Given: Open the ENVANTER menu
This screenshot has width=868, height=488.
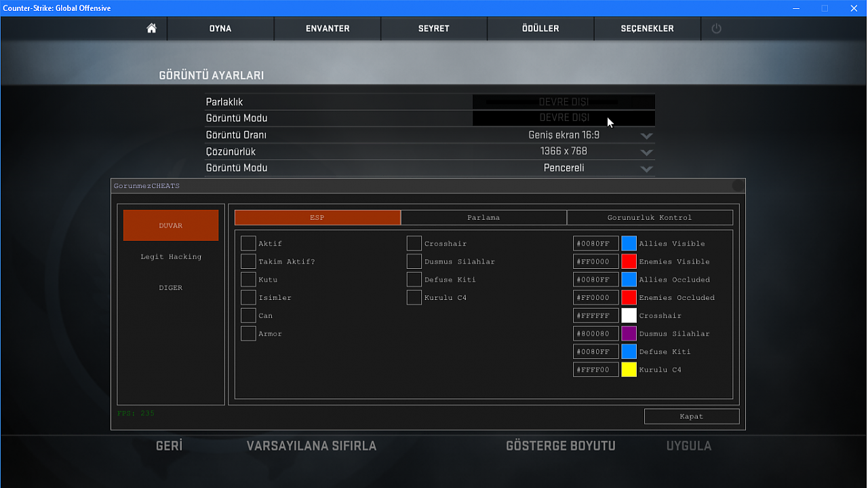Looking at the screenshot, I should [x=328, y=29].
